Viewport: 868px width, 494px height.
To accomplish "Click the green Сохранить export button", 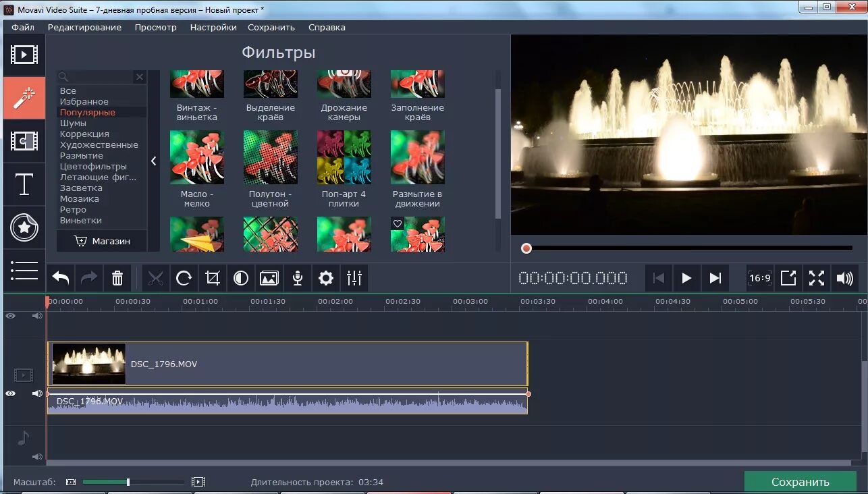I will pos(800,482).
